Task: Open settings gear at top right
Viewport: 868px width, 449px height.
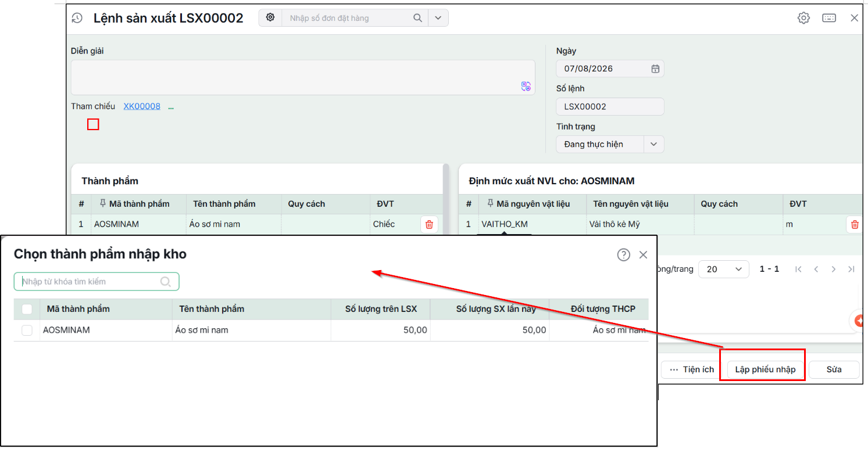Action: coord(803,18)
